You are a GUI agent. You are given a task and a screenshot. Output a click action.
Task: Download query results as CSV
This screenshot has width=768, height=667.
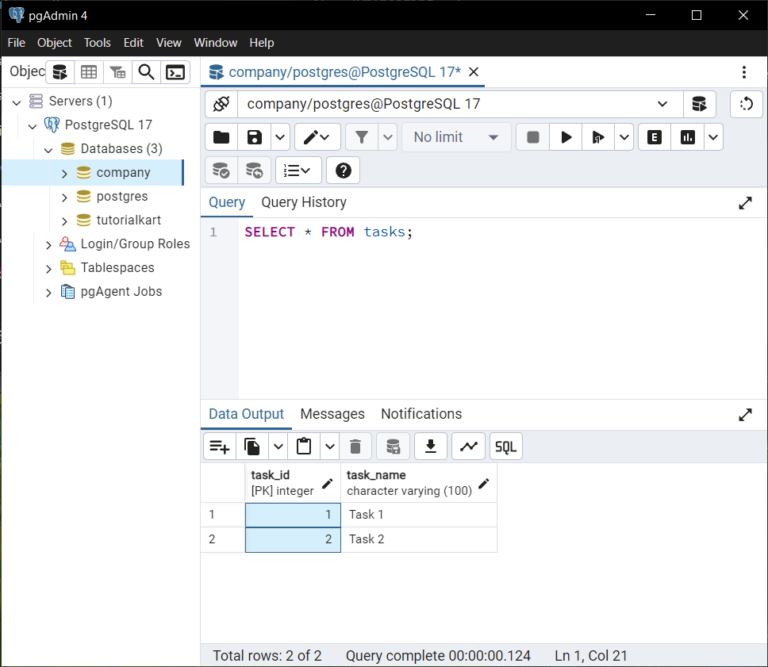click(x=430, y=447)
